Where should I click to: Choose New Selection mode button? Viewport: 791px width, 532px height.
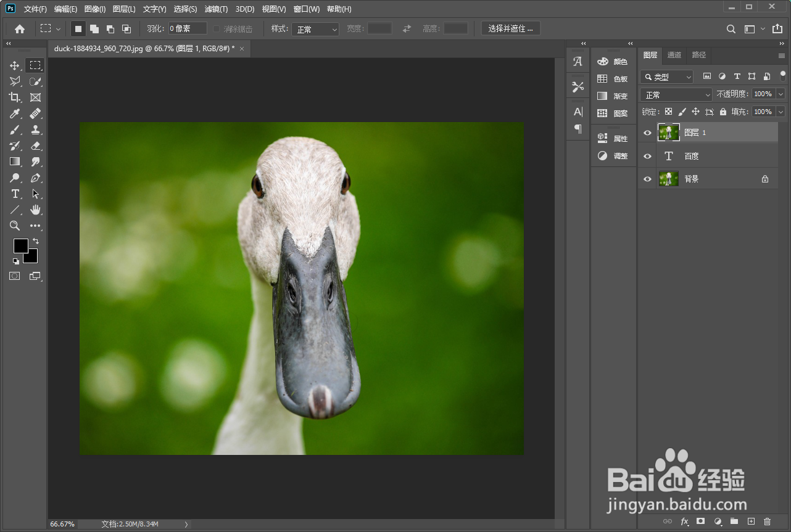tap(78, 29)
